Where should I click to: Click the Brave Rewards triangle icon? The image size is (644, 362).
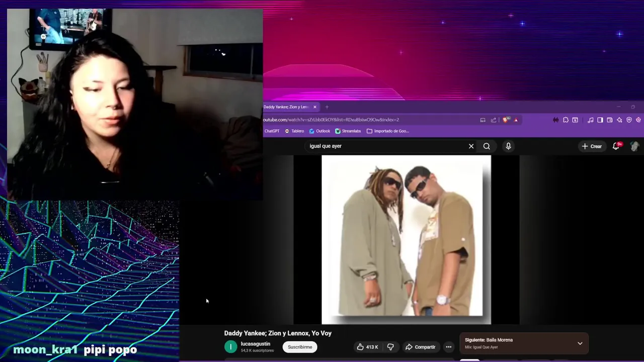pos(516,120)
